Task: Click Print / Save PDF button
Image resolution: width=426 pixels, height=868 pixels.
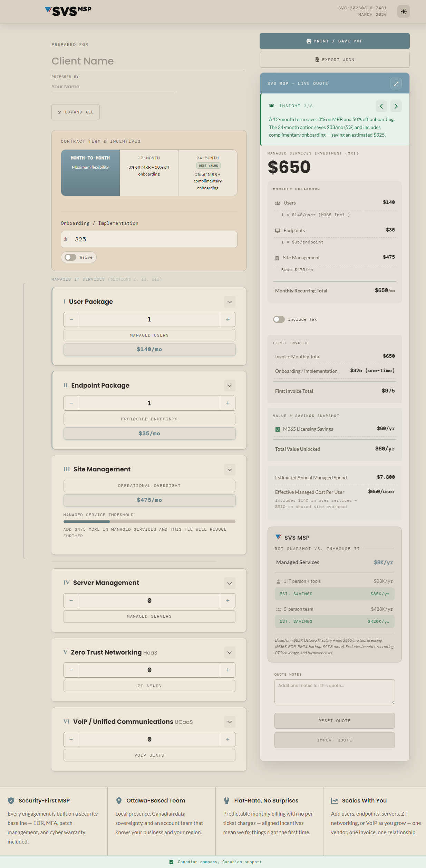Action: click(334, 41)
